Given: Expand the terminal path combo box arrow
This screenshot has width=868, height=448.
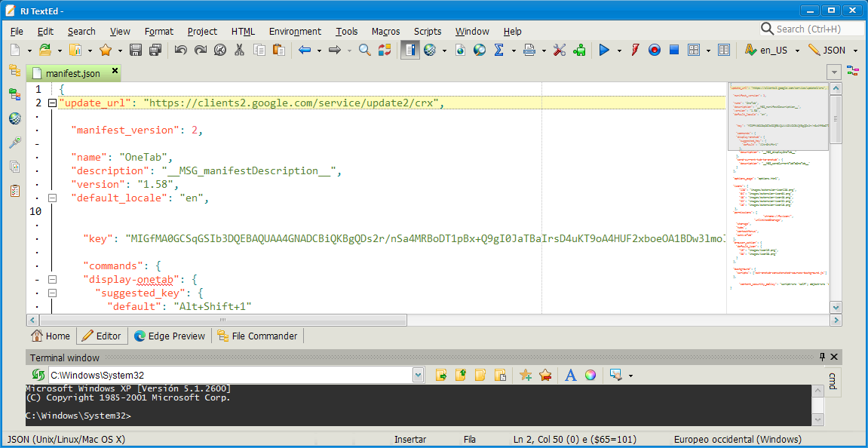Looking at the screenshot, I should point(418,375).
